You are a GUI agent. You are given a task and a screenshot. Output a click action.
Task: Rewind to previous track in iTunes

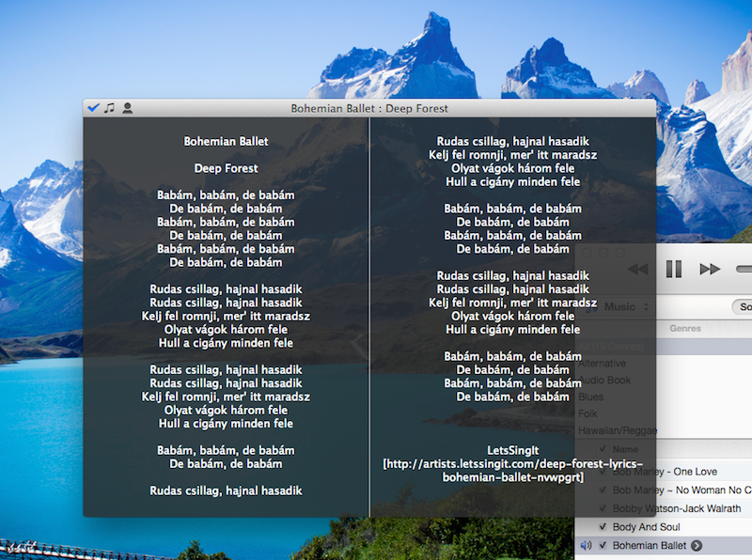click(x=638, y=269)
